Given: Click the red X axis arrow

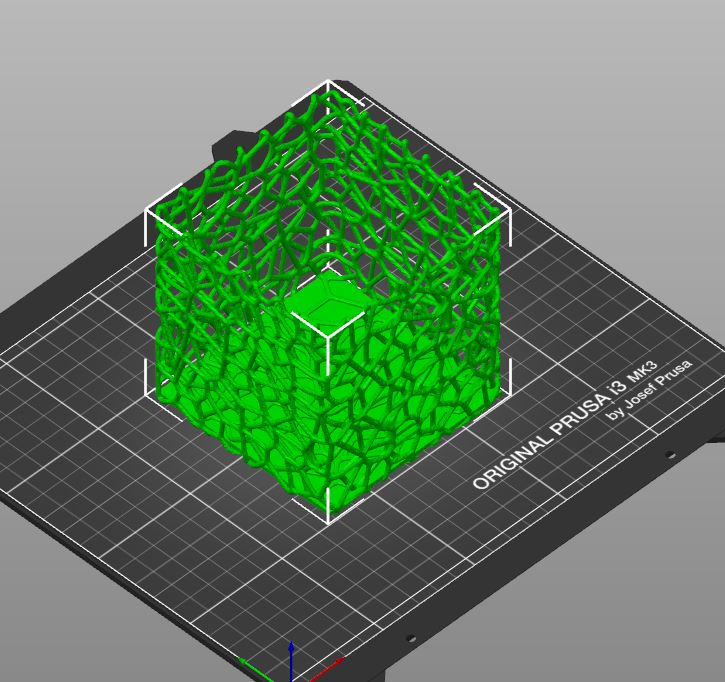Looking at the screenshot, I should (x=327, y=668).
